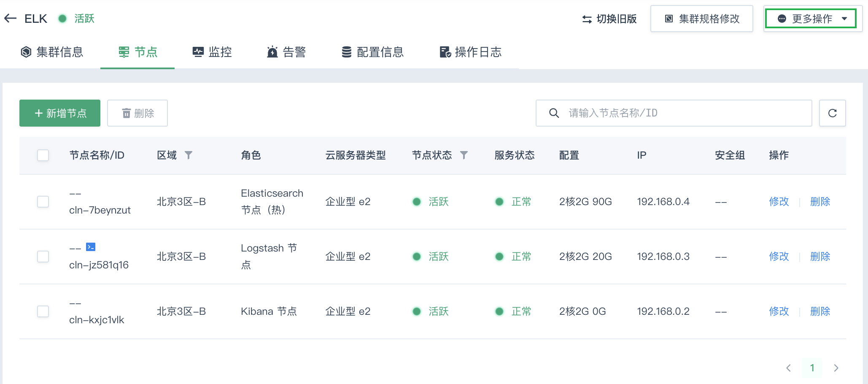The width and height of the screenshot is (868, 384).
Task: Check the cln-7beynzut node checkbox
Action: point(43,202)
